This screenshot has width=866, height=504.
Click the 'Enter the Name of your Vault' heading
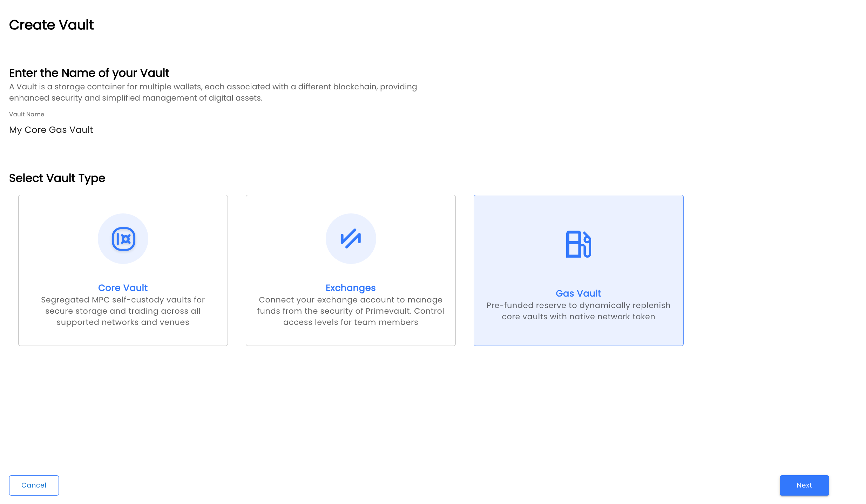tap(89, 73)
